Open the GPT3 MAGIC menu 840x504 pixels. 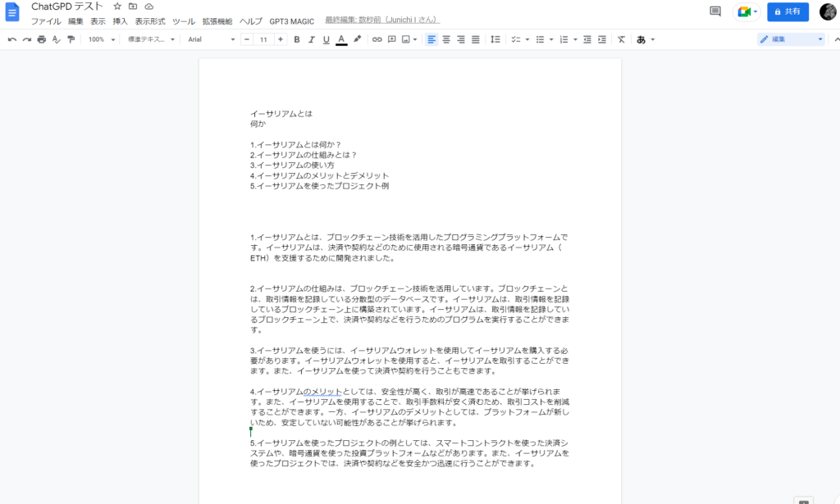[x=291, y=21]
